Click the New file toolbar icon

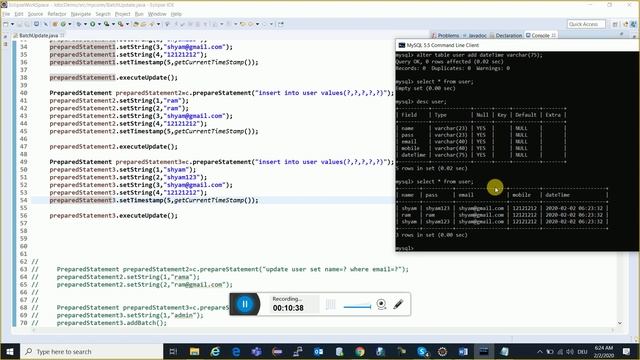click(6, 24)
